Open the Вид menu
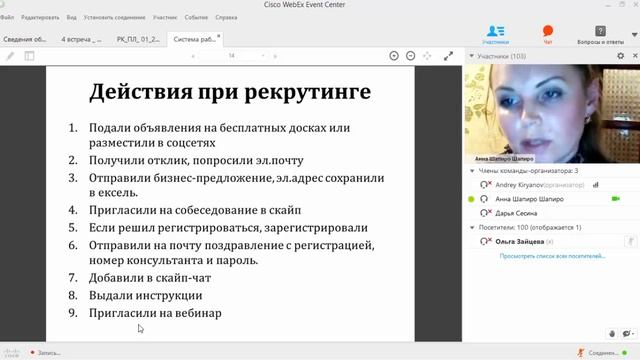This screenshot has width=640, height=360. pyautogui.click(x=71, y=18)
